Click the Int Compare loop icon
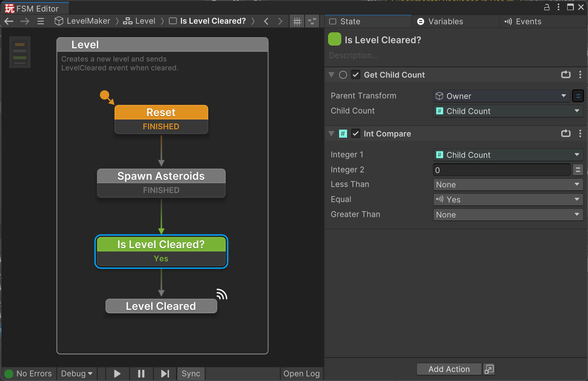 point(566,134)
